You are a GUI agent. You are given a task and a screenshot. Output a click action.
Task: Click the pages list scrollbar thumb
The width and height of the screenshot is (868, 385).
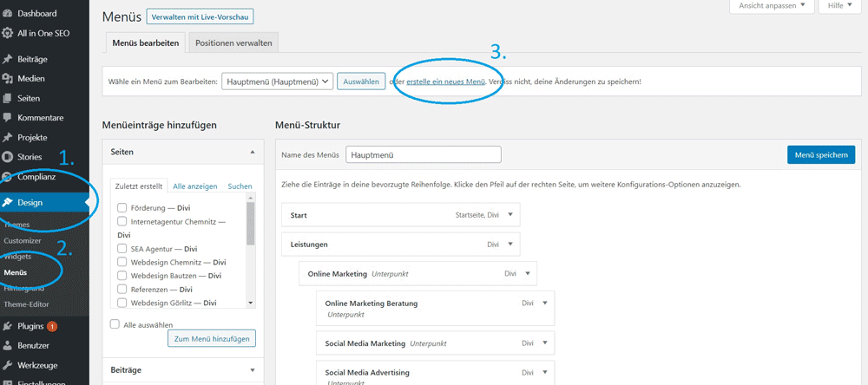[250, 224]
